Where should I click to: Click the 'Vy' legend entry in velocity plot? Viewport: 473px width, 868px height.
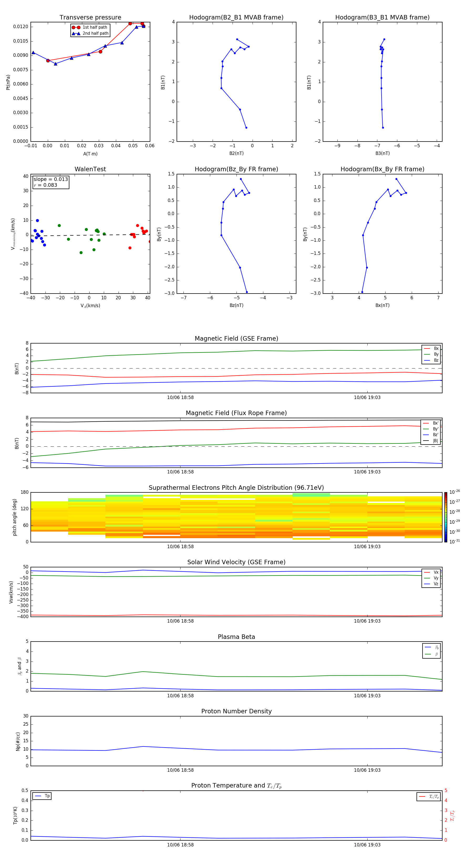[431, 578]
